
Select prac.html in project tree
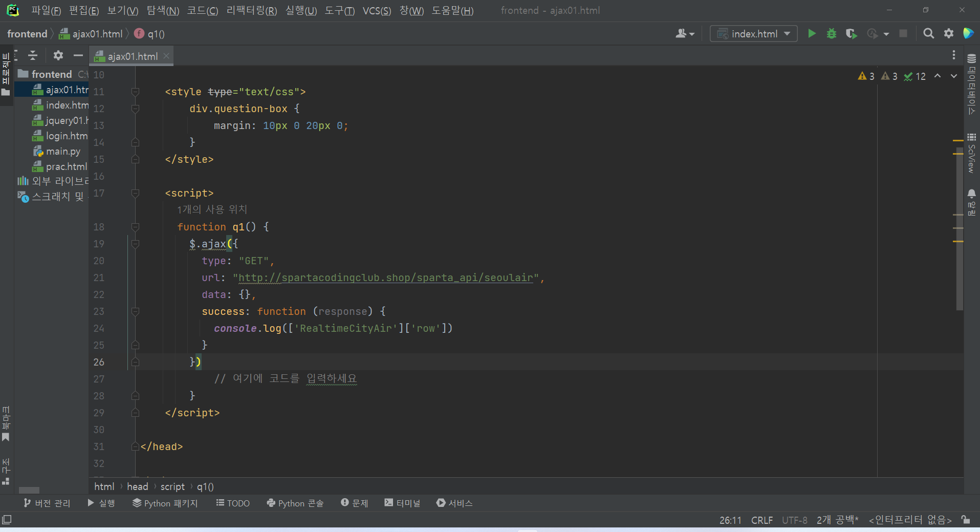(x=60, y=166)
